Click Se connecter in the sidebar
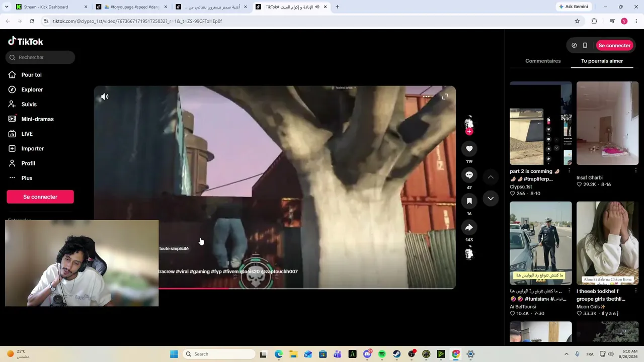Image resolution: width=644 pixels, height=362 pixels. (40, 197)
